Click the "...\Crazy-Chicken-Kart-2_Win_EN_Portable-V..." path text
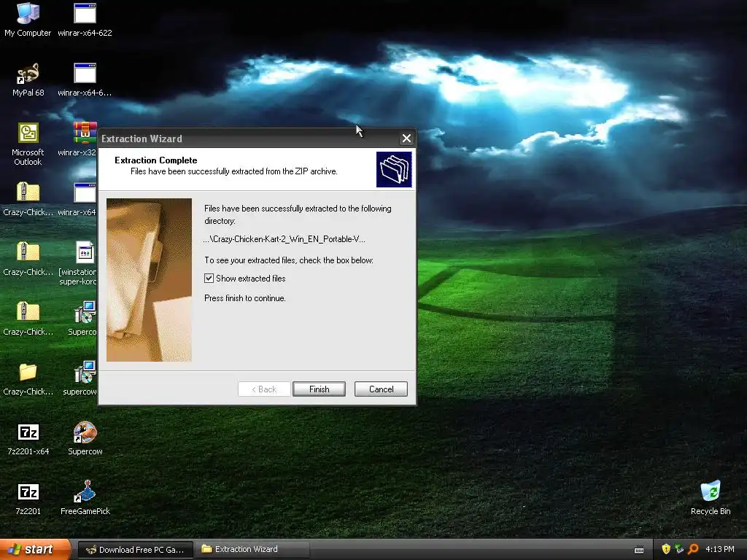This screenshot has height=560, width=747. (285, 239)
